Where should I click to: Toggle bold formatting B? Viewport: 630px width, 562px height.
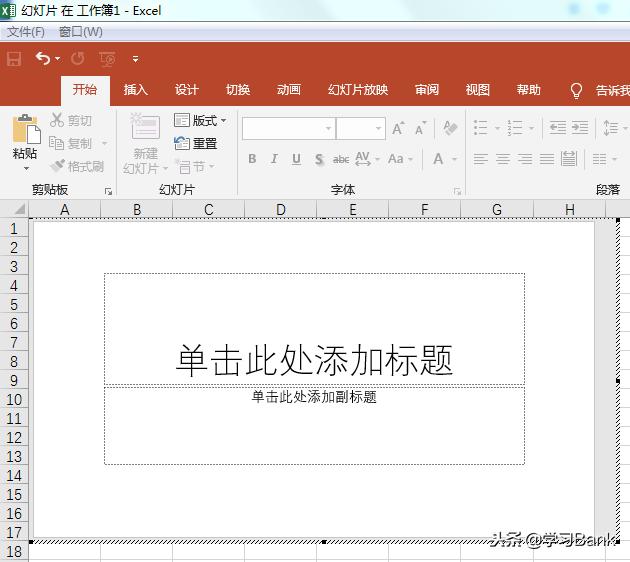point(252,159)
